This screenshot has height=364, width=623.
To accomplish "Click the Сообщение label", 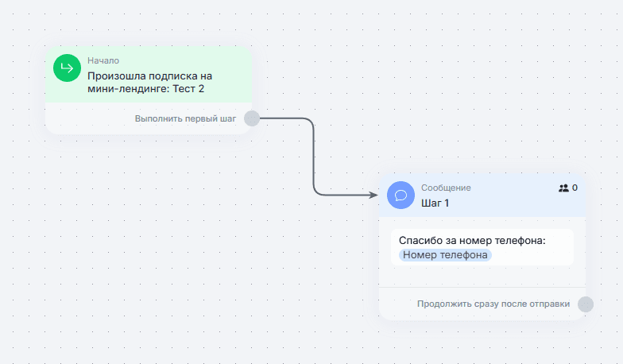I will click(446, 188).
